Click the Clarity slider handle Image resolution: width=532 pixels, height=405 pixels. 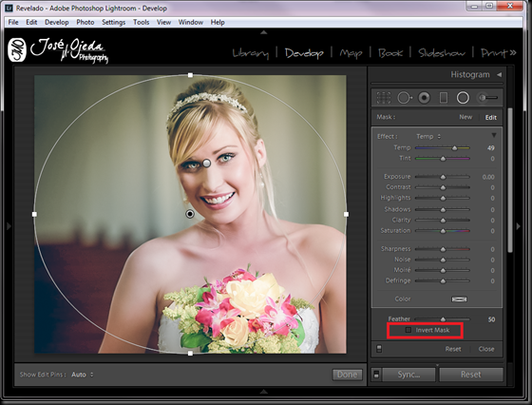tap(443, 221)
